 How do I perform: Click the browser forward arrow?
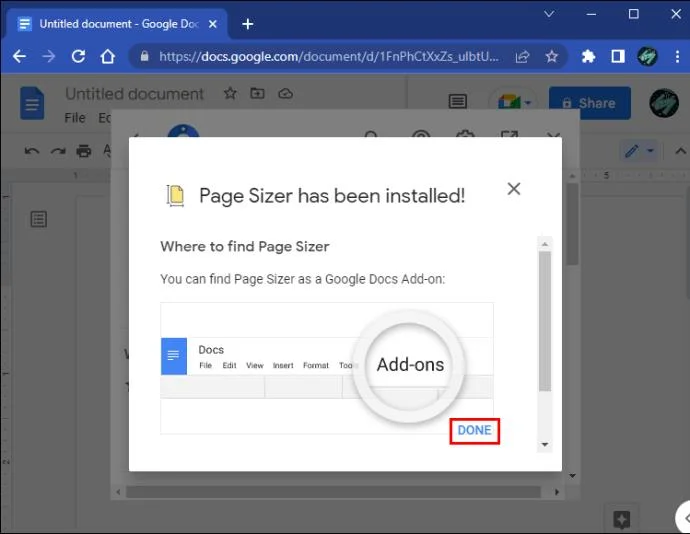(x=49, y=56)
